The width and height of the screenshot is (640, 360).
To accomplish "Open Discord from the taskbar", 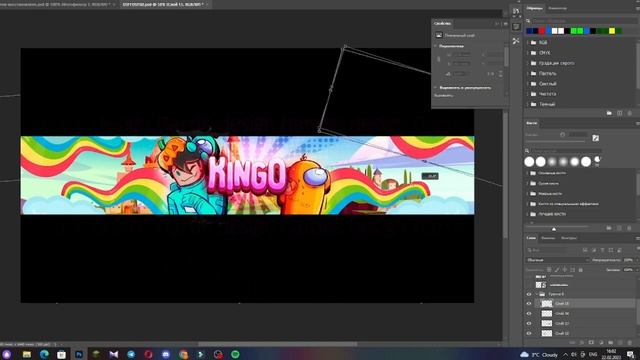I will (x=166, y=354).
